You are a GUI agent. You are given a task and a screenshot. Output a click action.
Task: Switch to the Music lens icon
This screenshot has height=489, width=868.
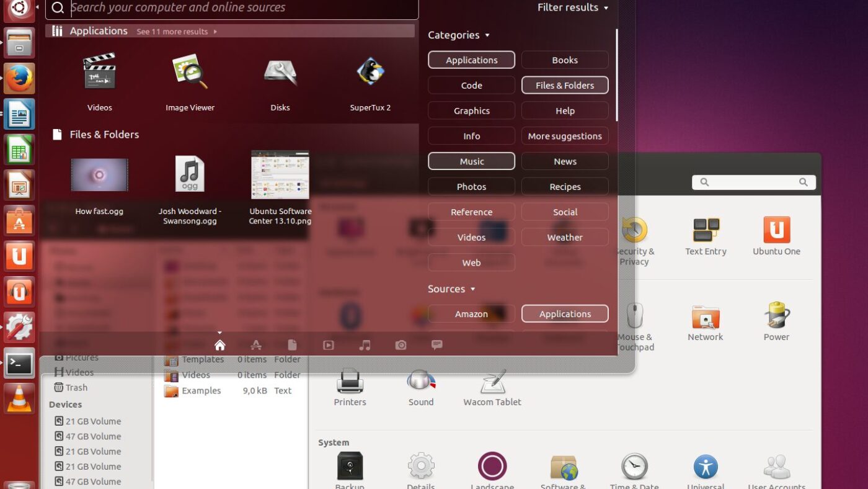tap(365, 345)
